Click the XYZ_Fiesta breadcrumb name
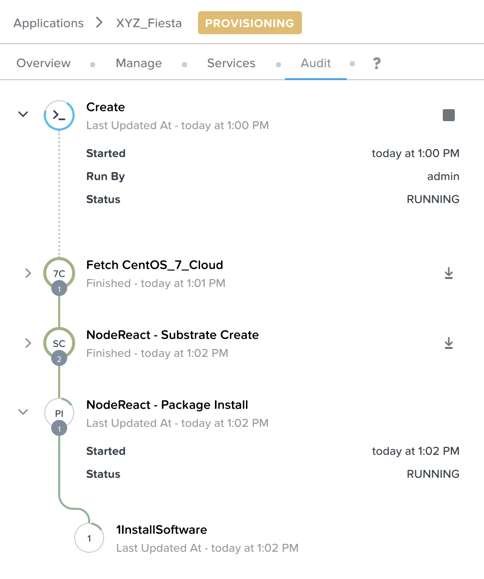484x579 pixels. pos(149,23)
